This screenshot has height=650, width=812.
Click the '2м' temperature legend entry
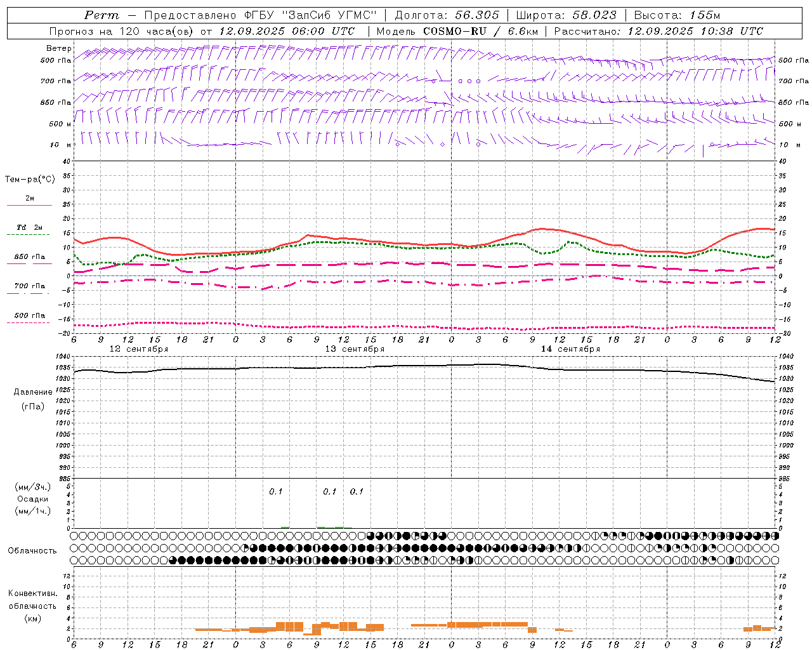(x=30, y=198)
